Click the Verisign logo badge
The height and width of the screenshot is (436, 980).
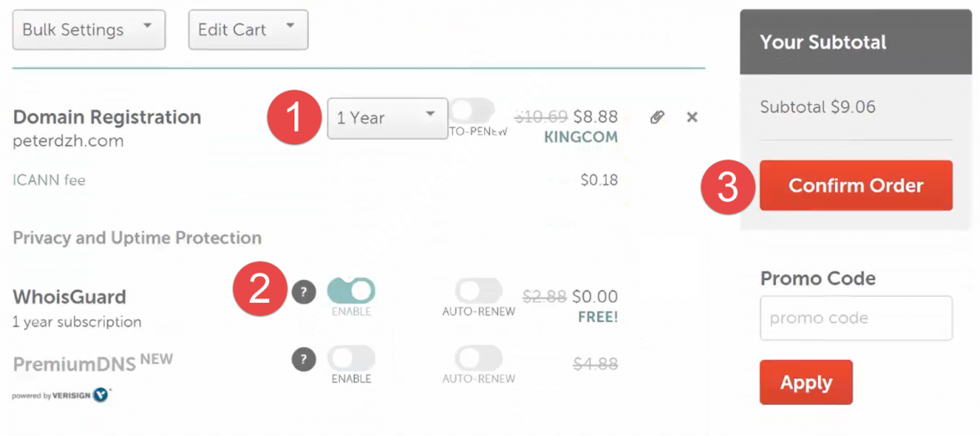pos(101,395)
